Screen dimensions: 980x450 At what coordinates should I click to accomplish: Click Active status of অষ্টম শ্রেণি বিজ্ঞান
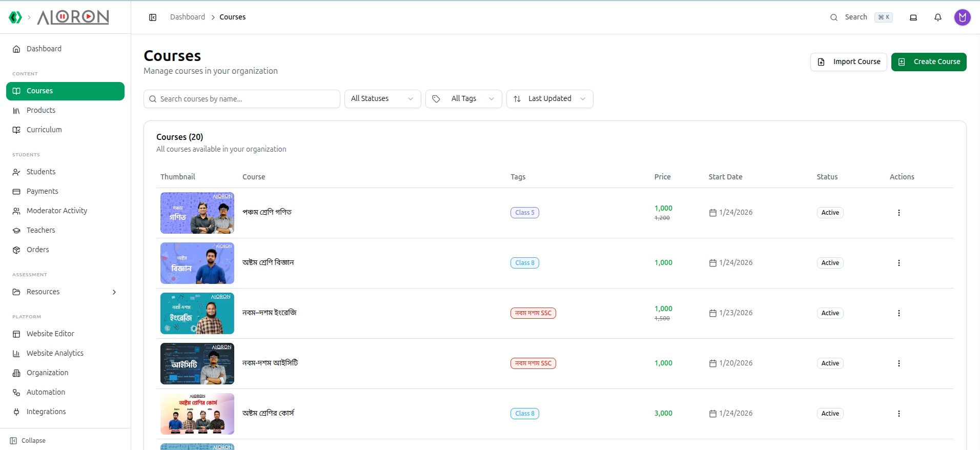(830, 263)
